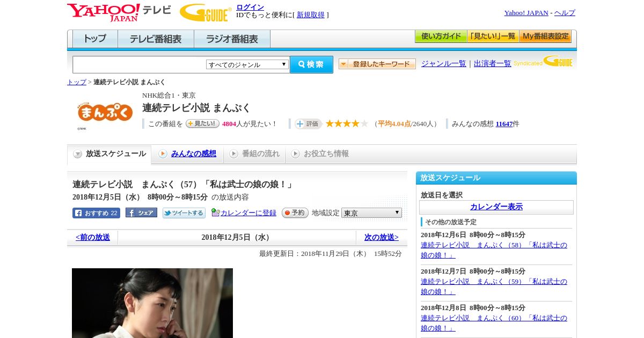Open the まんぷく (60) episode link
644x338 pixels.
tap(494, 323)
